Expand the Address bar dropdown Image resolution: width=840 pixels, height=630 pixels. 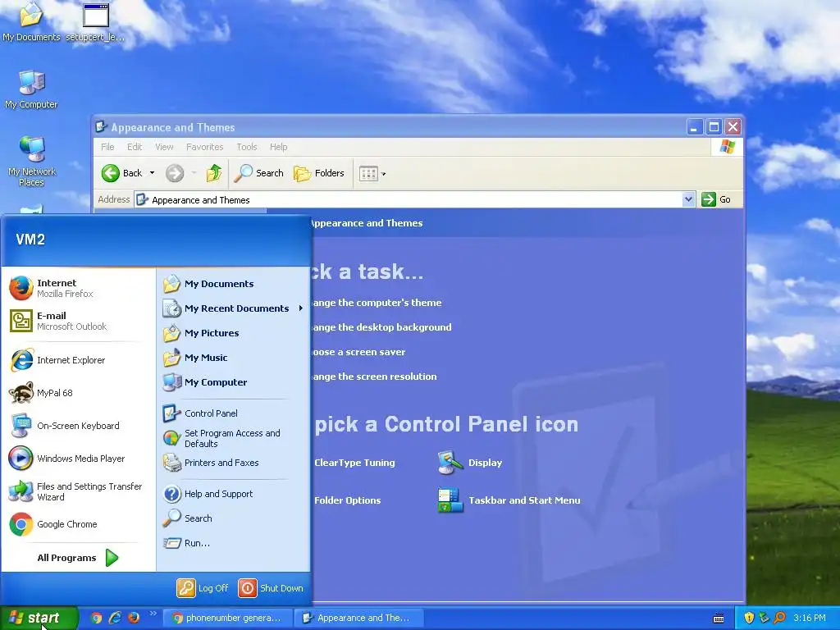pos(688,200)
